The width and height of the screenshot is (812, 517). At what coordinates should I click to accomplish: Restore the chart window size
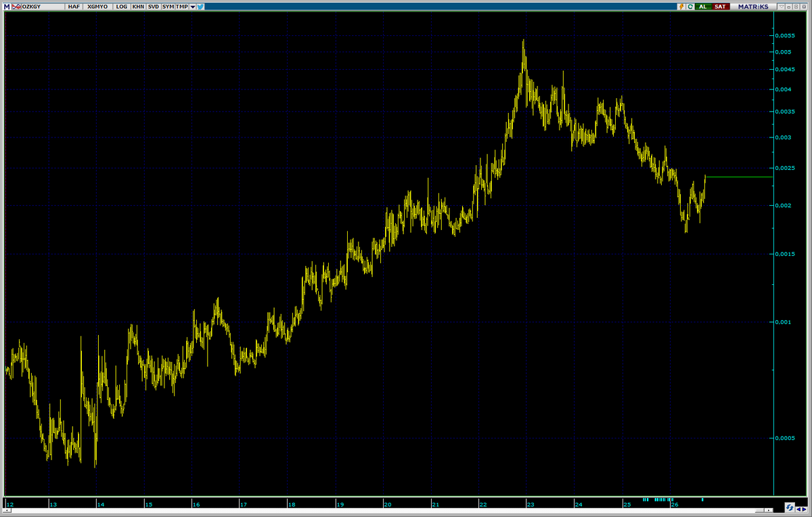click(796, 7)
